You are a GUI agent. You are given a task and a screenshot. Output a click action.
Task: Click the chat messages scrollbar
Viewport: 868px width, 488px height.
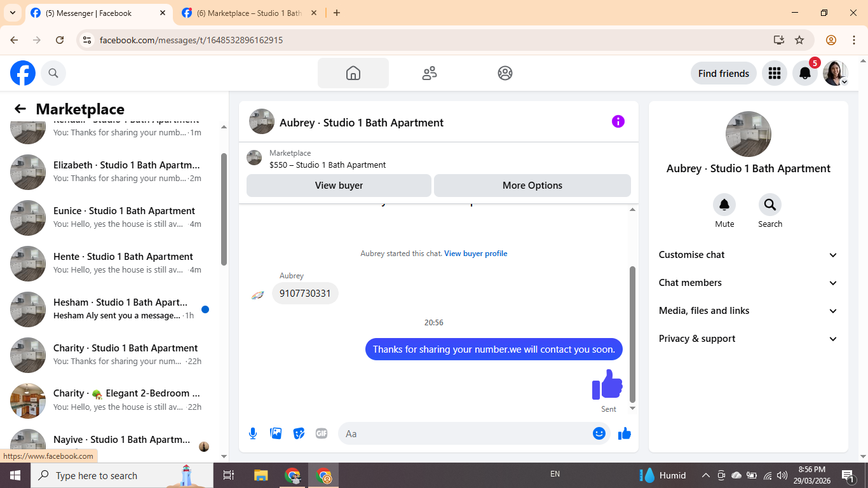tap(632, 334)
